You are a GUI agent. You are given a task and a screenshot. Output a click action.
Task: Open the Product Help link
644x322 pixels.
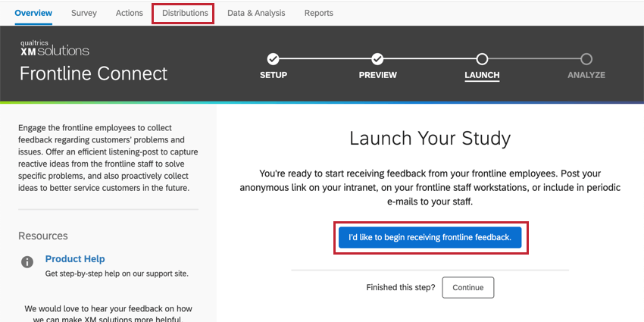pos(75,259)
